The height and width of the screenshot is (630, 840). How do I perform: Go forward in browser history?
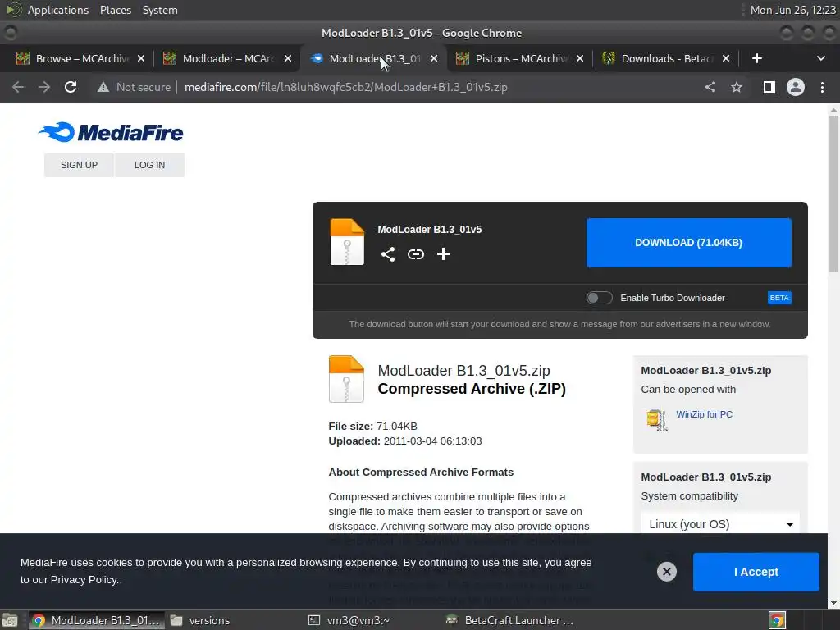point(44,87)
